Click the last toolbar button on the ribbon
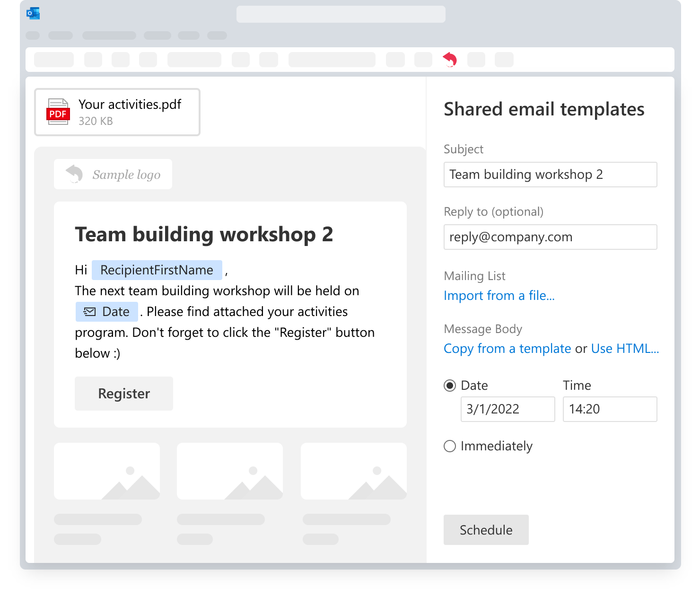Image resolution: width=700 pixels, height=597 pixels. (x=503, y=60)
